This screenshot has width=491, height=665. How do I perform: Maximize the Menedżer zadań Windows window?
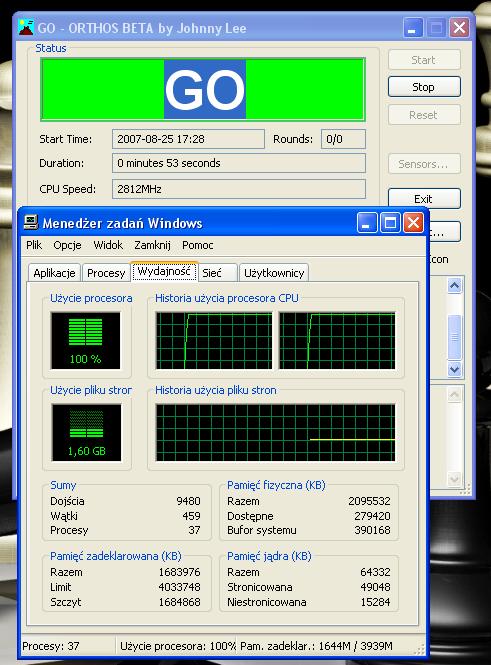(x=390, y=223)
